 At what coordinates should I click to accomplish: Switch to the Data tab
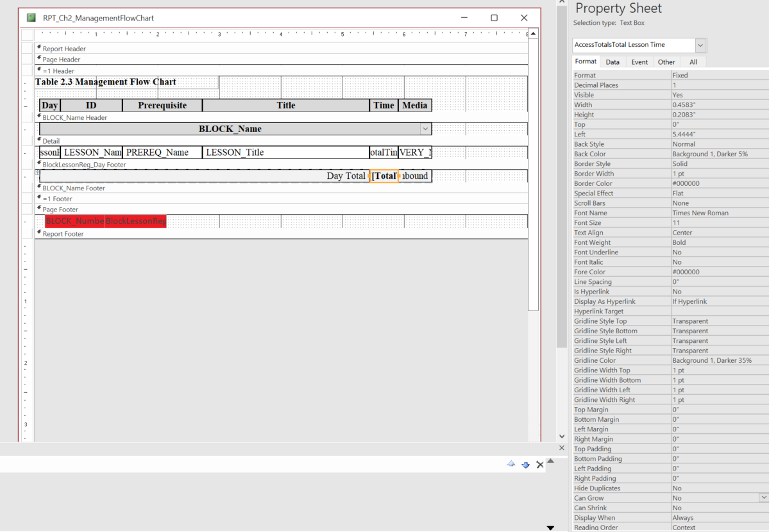pos(613,61)
